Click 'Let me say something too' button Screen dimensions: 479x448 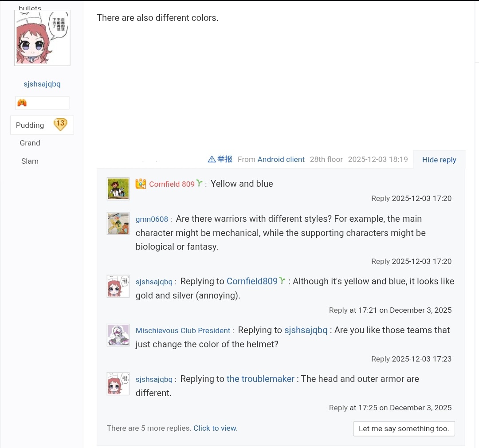tap(404, 429)
